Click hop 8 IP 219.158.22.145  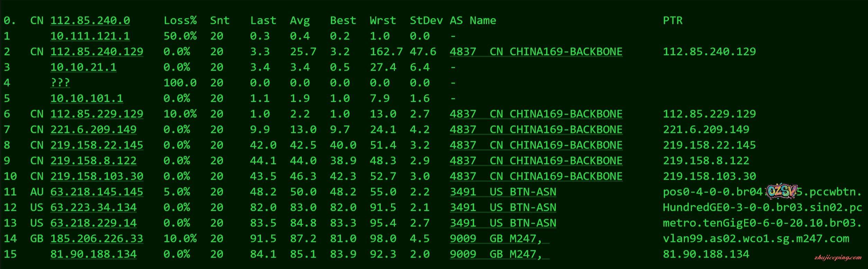point(97,145)
